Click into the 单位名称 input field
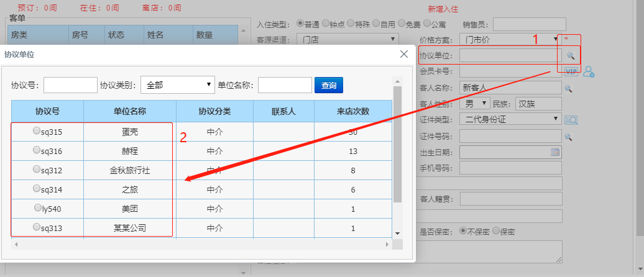 [x=285, y=85]
